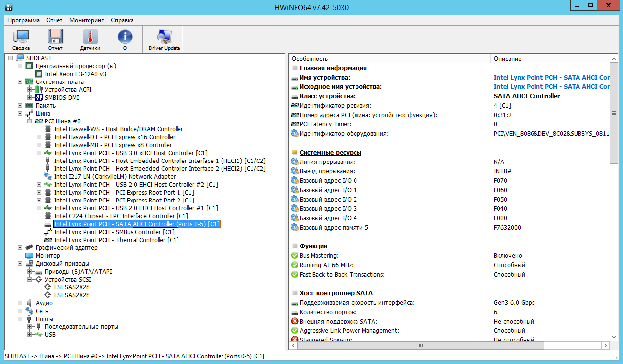The image size is (623, 364).
Task: Open the Отчет menu in menu bar
Action: click(54, 20)
